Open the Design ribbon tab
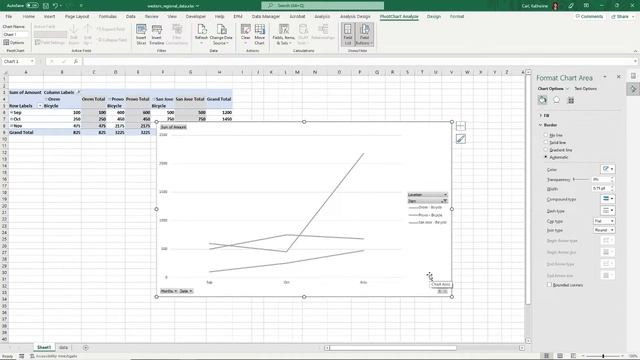This screenshot has height=360, width=640. [x=433, y=16]
